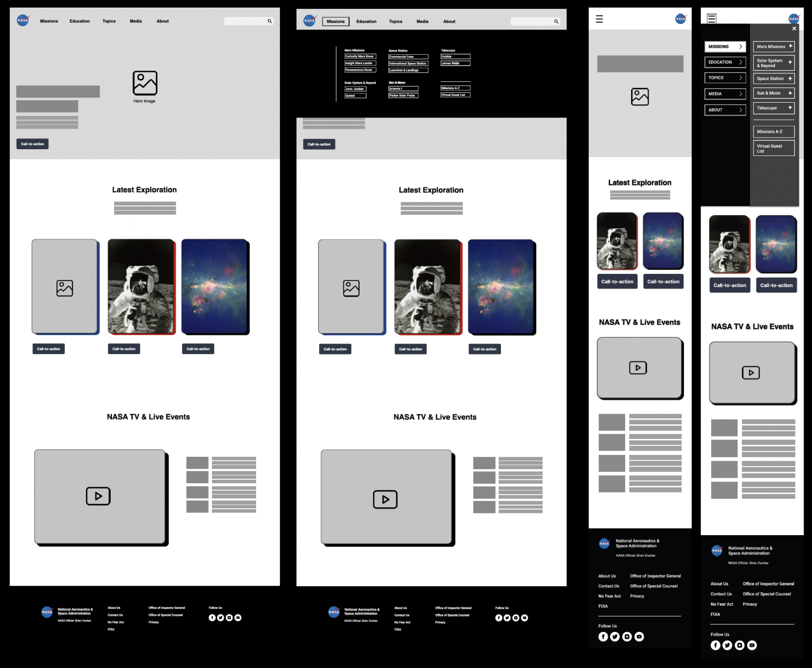Close the mobile menu with the X icon
This screenshot has height=668, width=812.
tap(794, 29)
